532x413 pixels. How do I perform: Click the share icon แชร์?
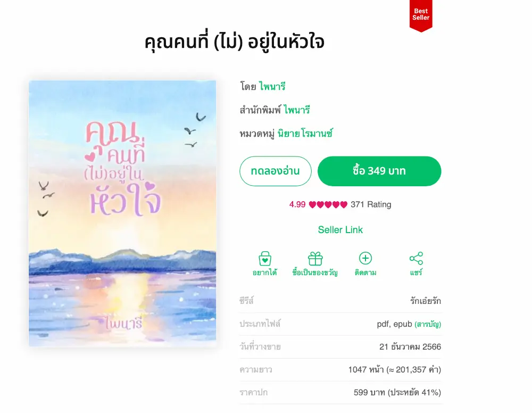pyautogui.click(x=417, y=258)
